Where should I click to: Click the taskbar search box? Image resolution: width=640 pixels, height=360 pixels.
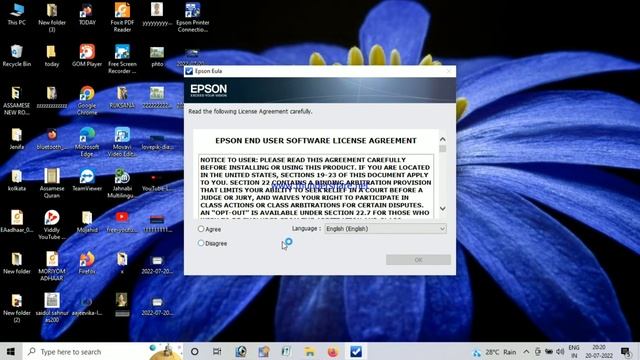102,351
